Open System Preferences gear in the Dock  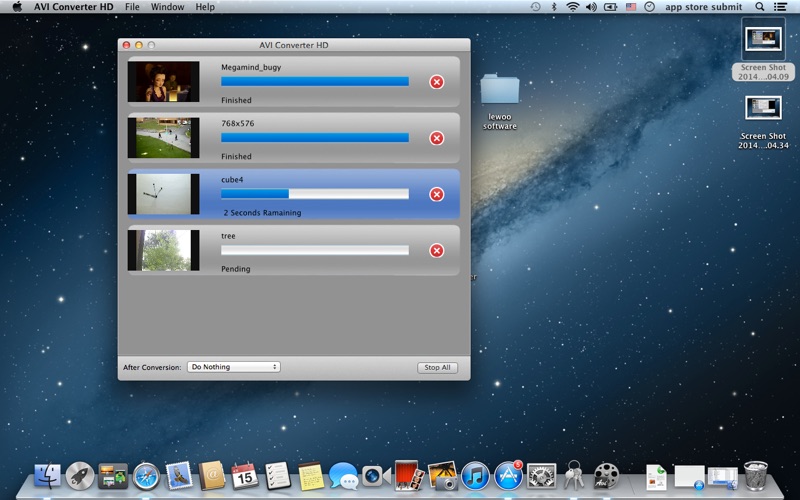[541, 476]
